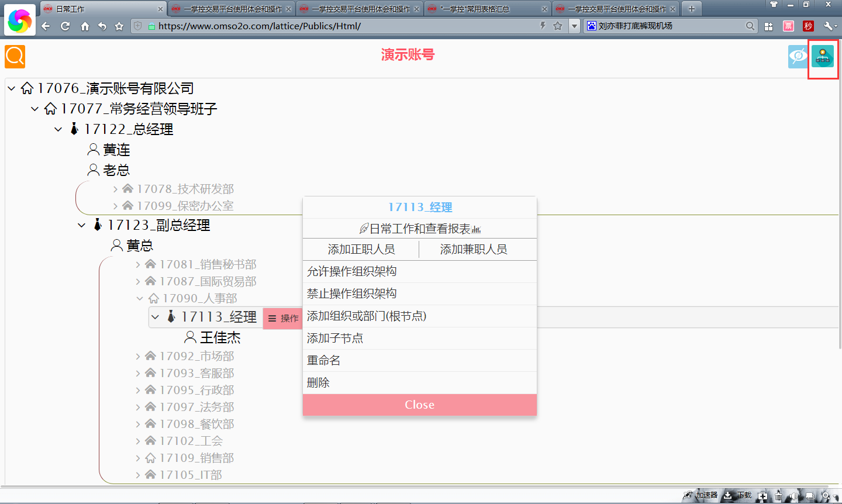Click the 操作 button beside 17113_经理

coord(283,318)
